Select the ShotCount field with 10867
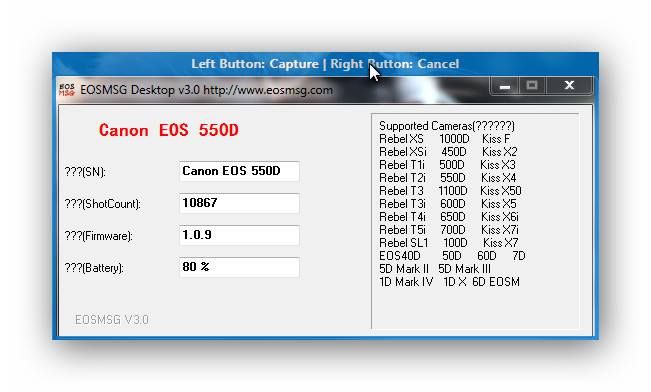 click(x=239, y=203)
